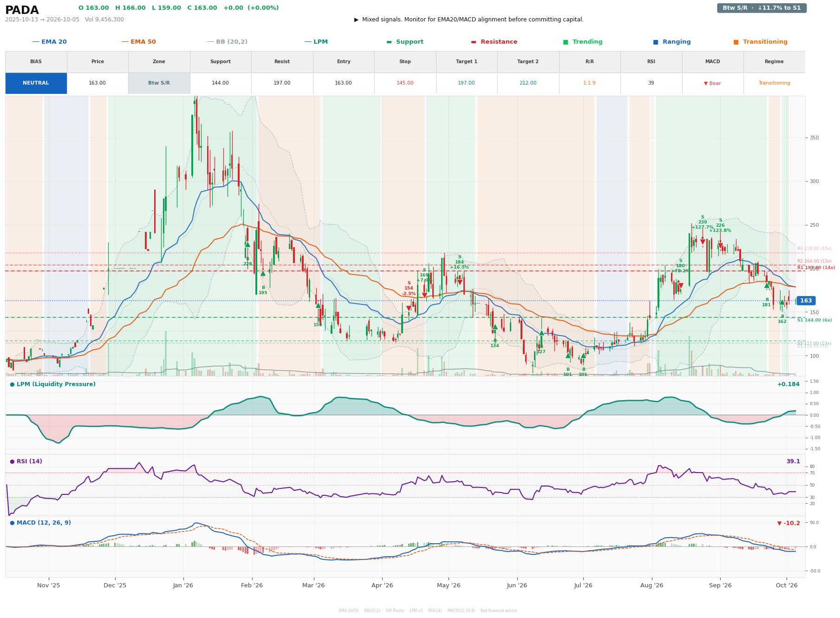Screen dimensions: 840x618
Task: Click the EMA 50 legend entry
Action: (138, 42)
